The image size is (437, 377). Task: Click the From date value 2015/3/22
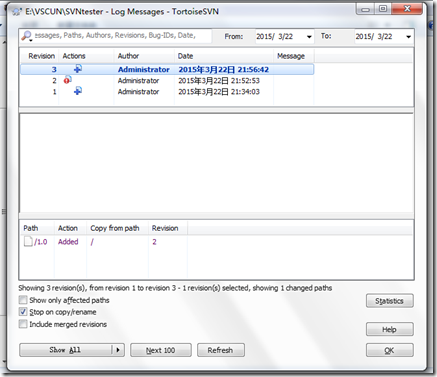point(275,37)
